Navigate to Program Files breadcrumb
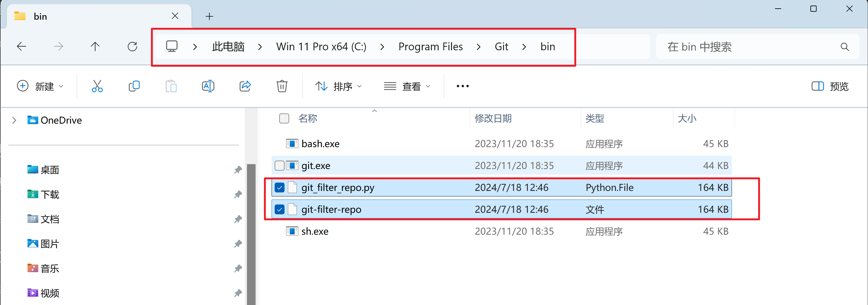This screenshot has height=305, width=868. (430, 47)
